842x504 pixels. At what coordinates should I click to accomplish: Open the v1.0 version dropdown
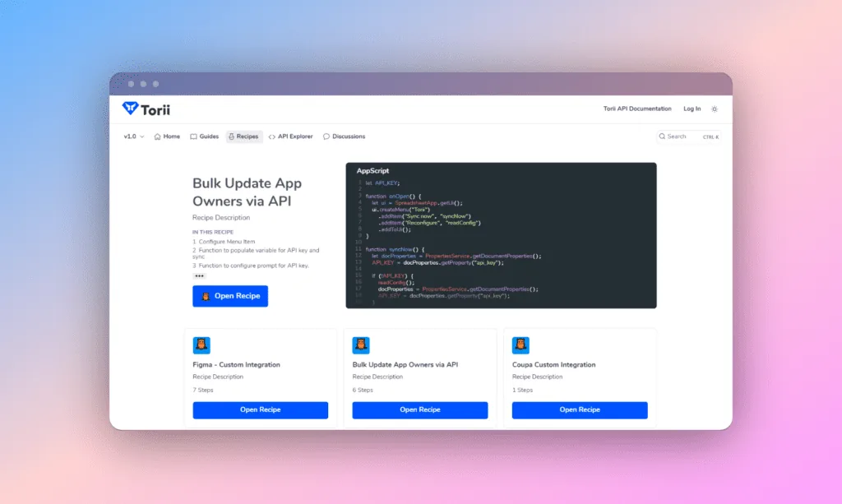(134, 136)
